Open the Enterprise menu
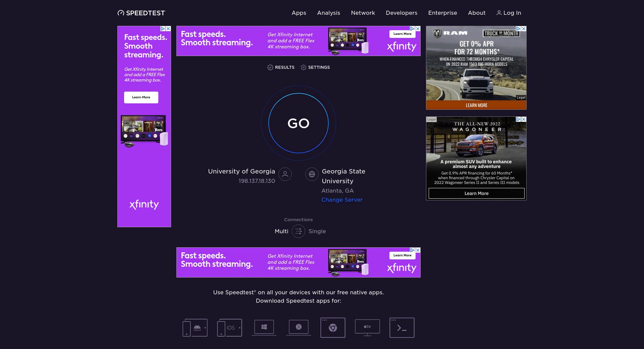Viewport: 644px width, 349px height. pyautogui.click(x=442, y=13)
